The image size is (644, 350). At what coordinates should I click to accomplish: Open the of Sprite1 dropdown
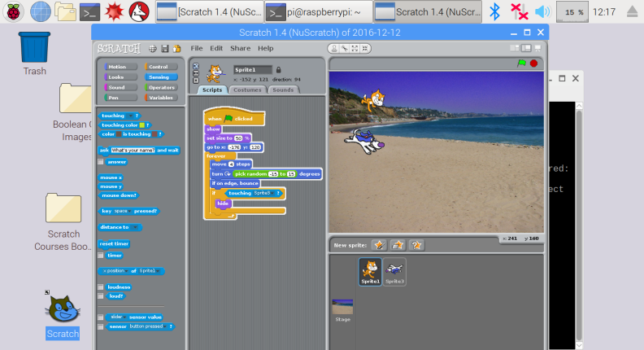click(150, 271)
